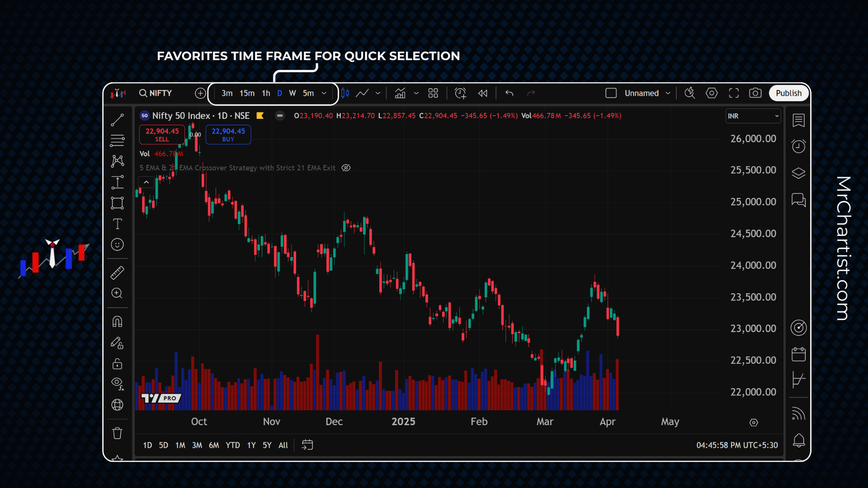
Task: Open the Fibonacci and Gann tools
Action: 117,140
